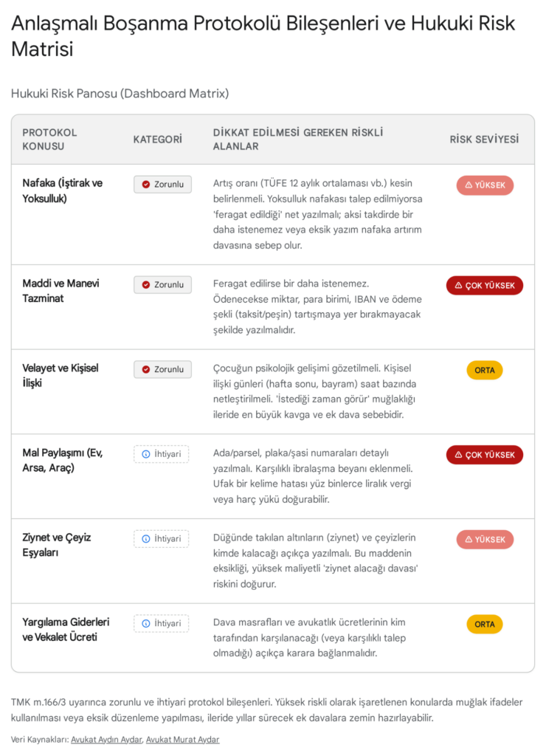Click the red check icon in Nafaka's Zorunlu badge
Screen dimensions: 546x756
[x=146, y=184]
